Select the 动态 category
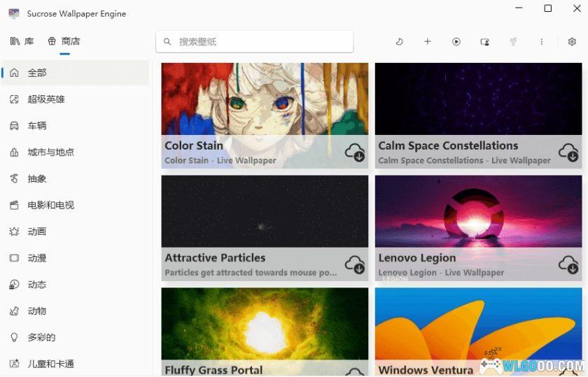This screenshot has height=377, width=588. click(75, 285)
